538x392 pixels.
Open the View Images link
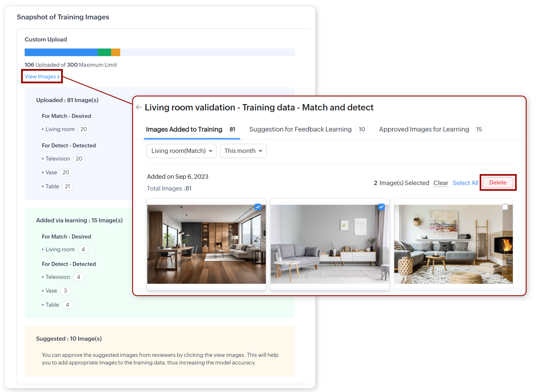[x=40, y=77]
